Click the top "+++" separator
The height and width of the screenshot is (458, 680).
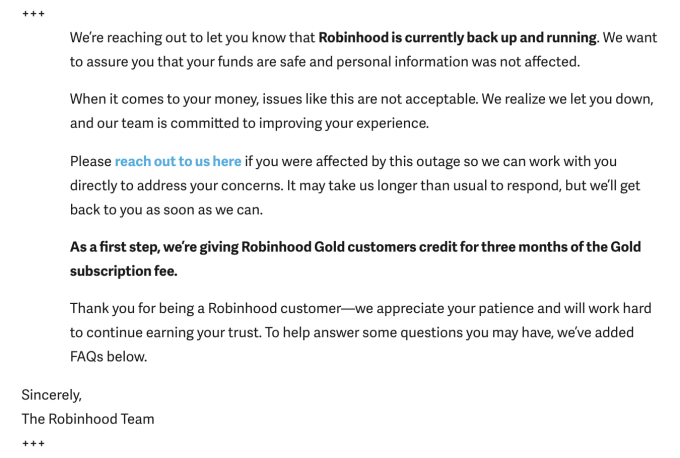click(x=33, y=13)
